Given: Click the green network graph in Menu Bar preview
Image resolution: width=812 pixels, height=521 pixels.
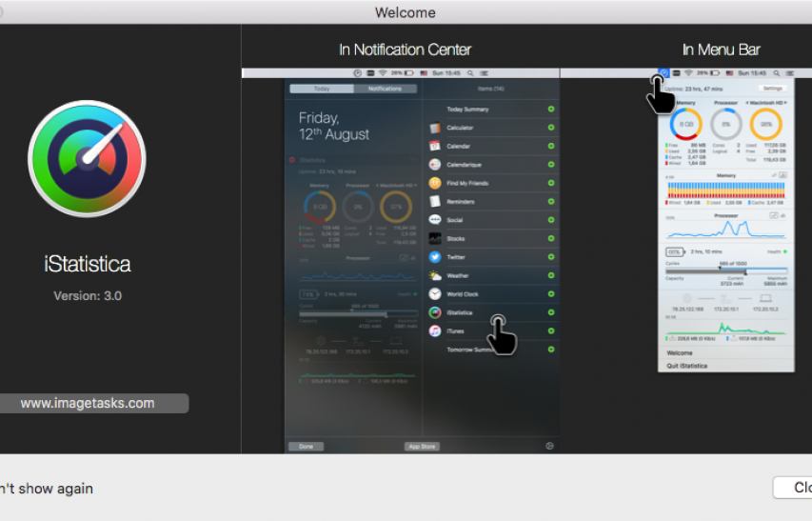Looking at the screenshot, I should click(726, 328).
